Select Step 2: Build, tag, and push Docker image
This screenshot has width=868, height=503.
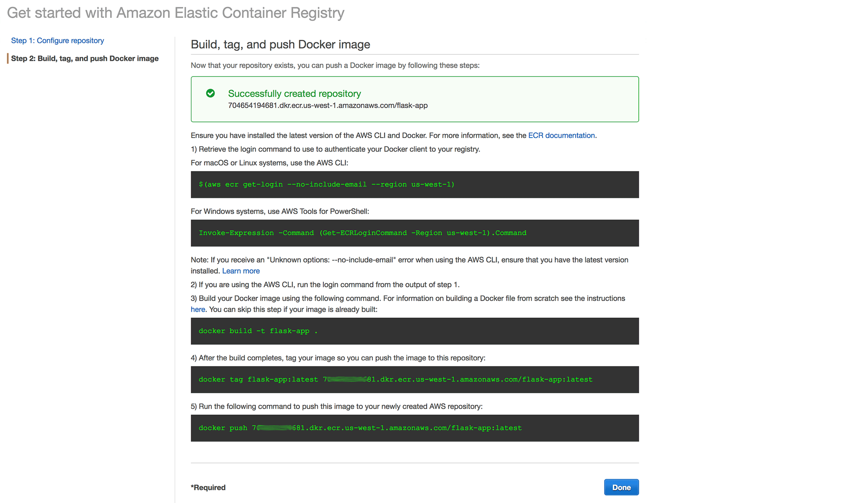[x=85, y=58]
